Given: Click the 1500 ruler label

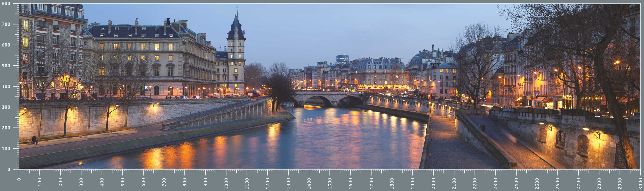Looking at the screenshot, I should pyautogui.click(x=330, y=184).
